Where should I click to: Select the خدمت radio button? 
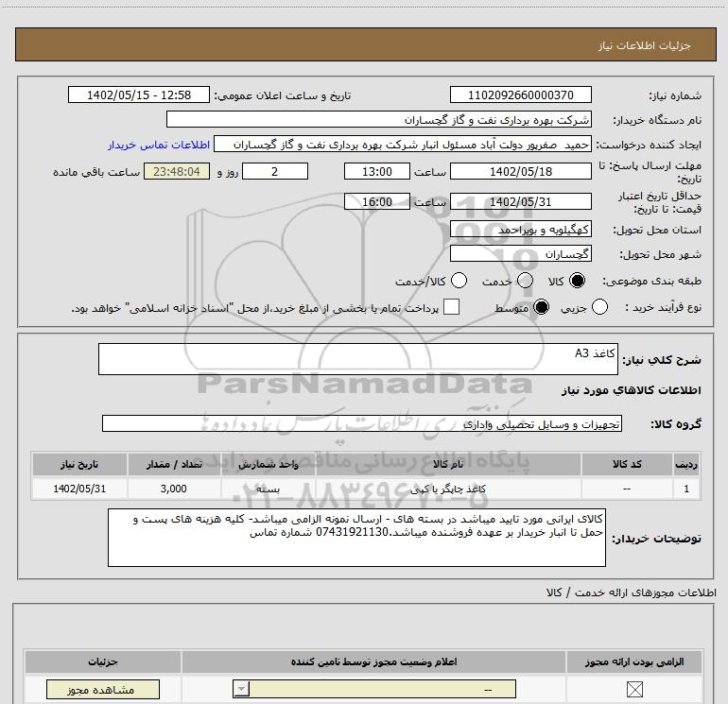click(525, 281)
